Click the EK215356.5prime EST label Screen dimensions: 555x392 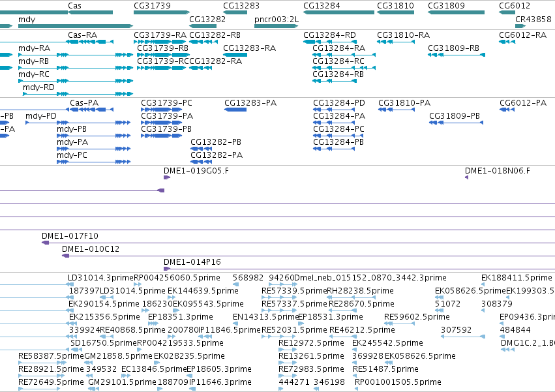pyautogui.click(x=104, y=317)
